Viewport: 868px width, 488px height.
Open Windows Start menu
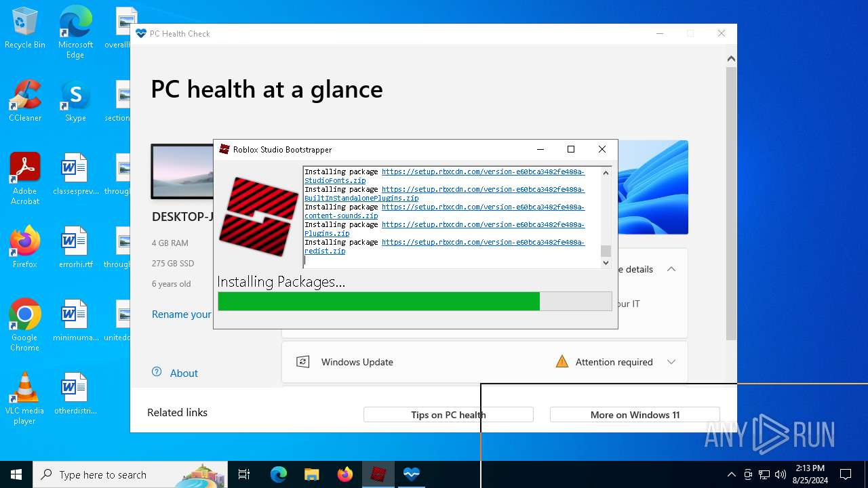(16, 474)
